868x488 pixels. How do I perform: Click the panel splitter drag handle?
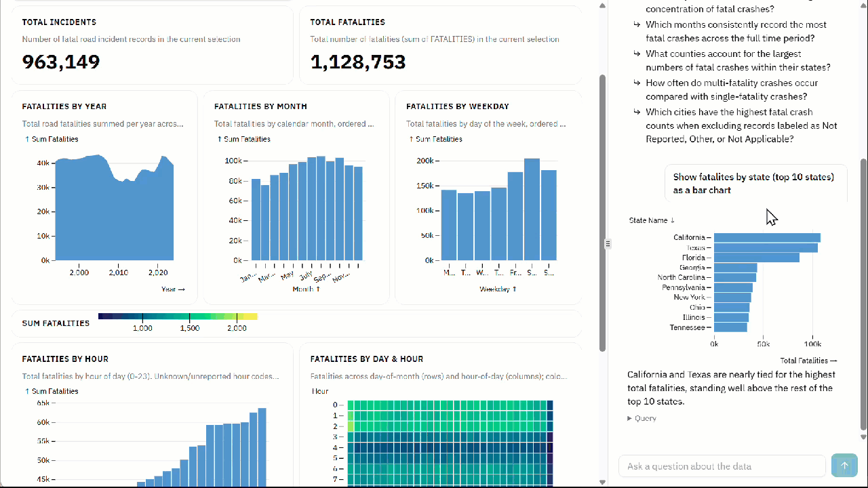608,243
